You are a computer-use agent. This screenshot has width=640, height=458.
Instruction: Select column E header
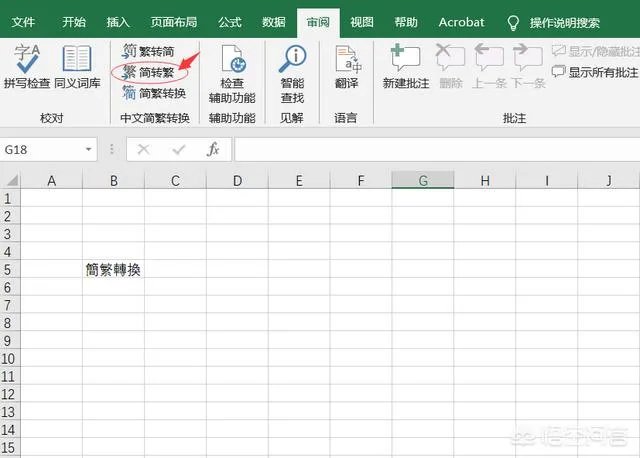[299, 180]
